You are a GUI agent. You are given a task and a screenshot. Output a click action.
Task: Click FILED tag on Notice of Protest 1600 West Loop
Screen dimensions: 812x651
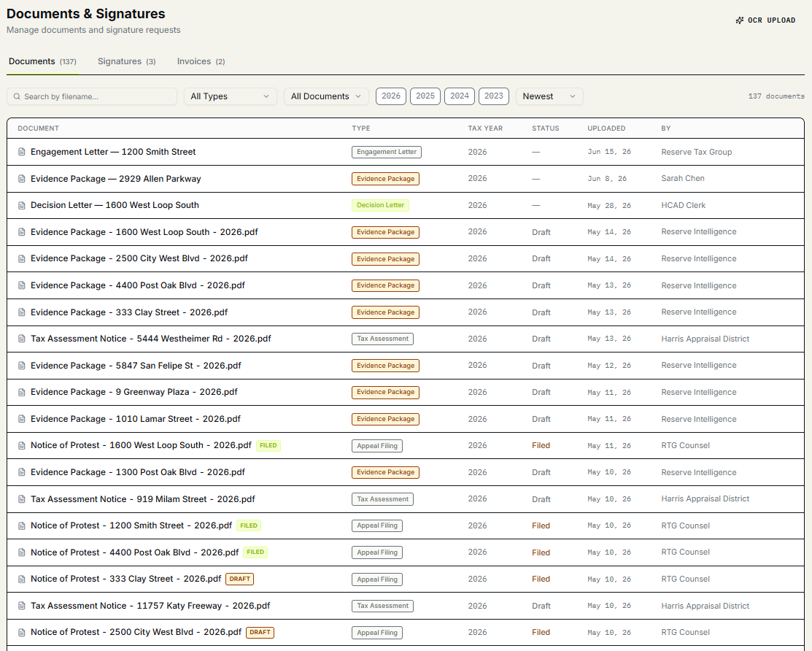point(268,445)
